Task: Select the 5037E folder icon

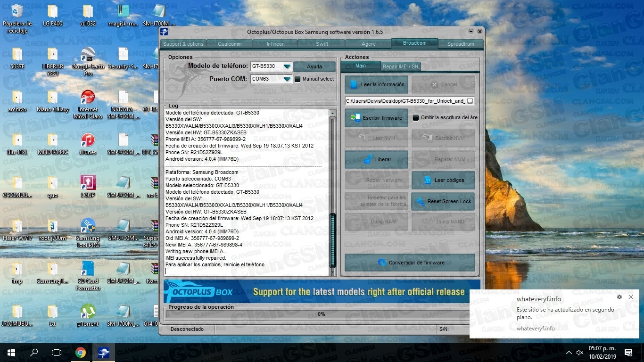Action: 17,58
